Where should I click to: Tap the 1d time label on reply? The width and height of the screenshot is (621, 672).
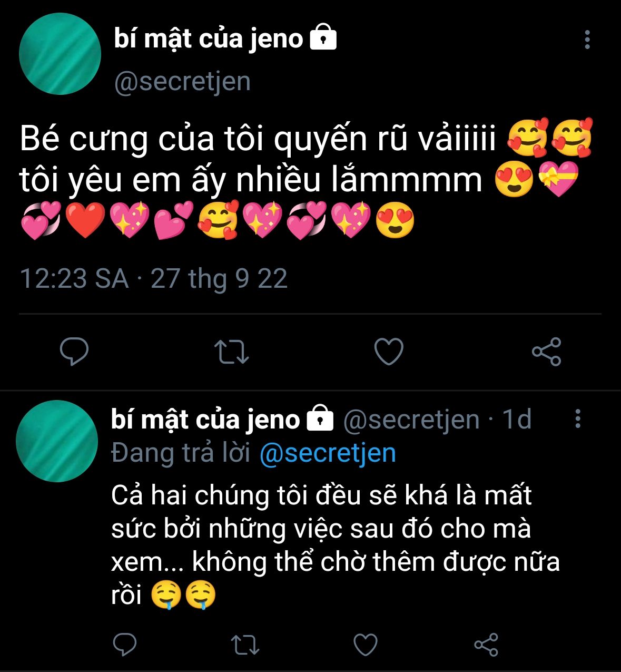[517, 419]
